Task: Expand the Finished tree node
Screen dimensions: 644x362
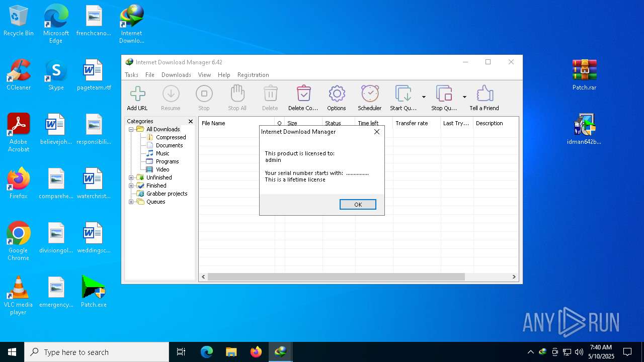Action: pyautogui.click(x=131, y=186)
